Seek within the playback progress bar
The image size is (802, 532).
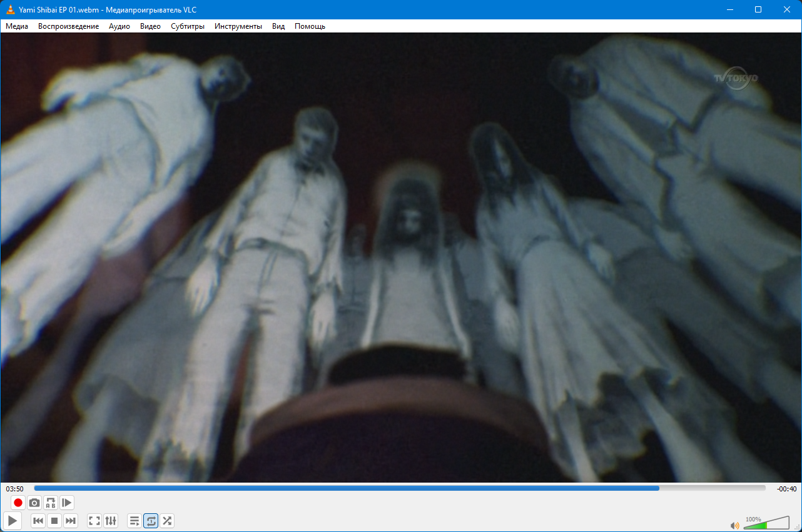click(400, 488)
